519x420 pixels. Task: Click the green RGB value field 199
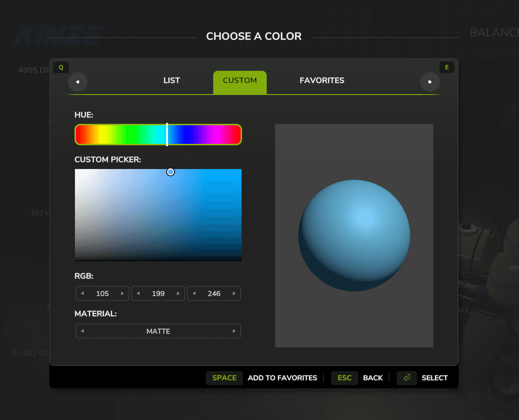click(158, 293)
